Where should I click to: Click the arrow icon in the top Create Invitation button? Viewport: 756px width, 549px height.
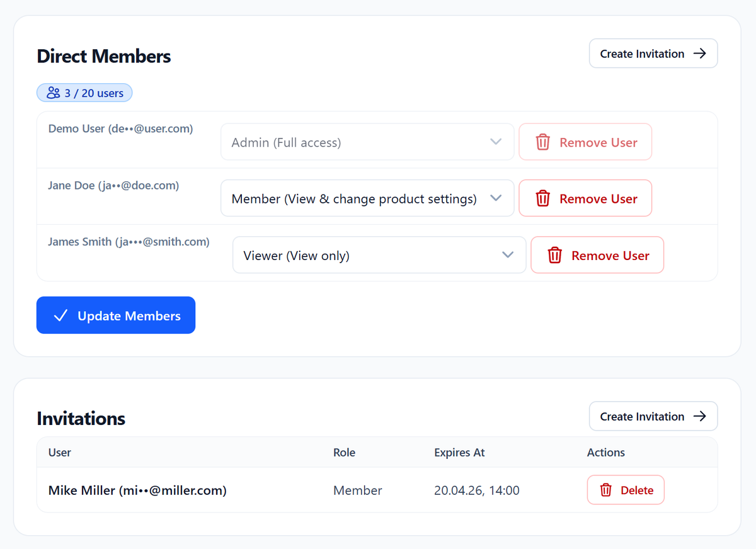tap(699, 54)
